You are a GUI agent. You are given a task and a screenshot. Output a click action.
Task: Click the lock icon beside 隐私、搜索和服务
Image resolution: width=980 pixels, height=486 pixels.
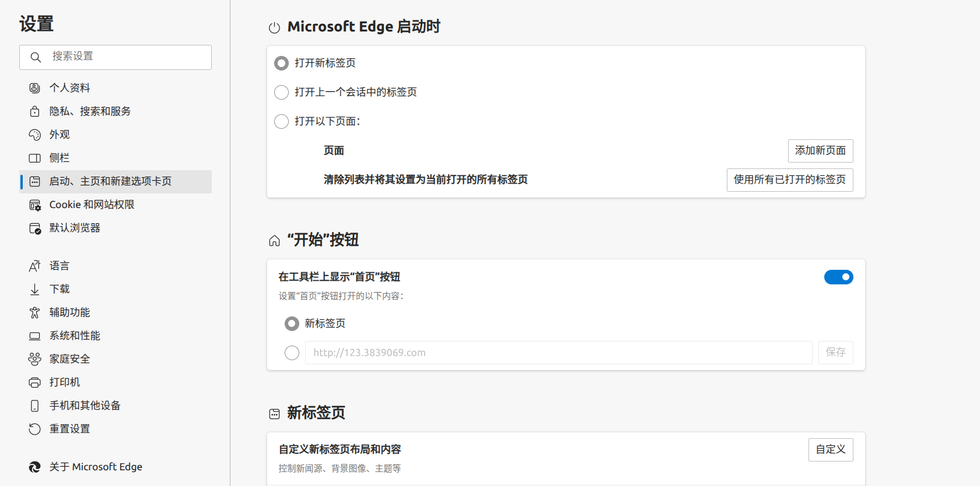[x=35, y=111]
